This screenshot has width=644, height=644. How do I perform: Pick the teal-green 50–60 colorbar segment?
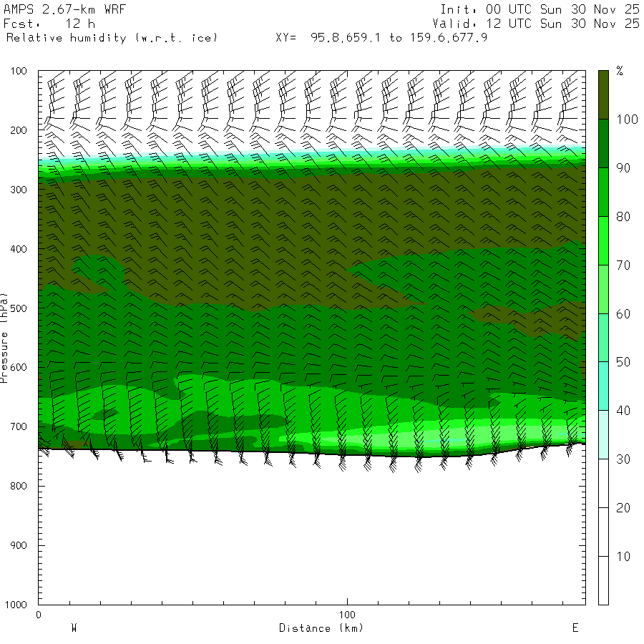[x=603, y=338]
